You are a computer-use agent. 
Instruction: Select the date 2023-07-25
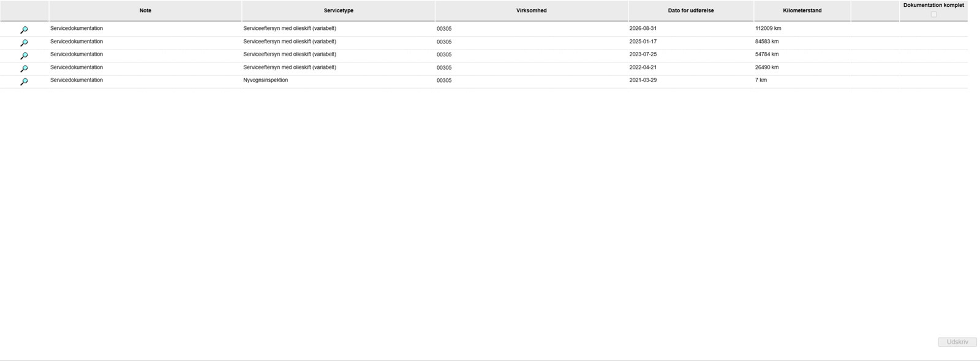point(643,54)
